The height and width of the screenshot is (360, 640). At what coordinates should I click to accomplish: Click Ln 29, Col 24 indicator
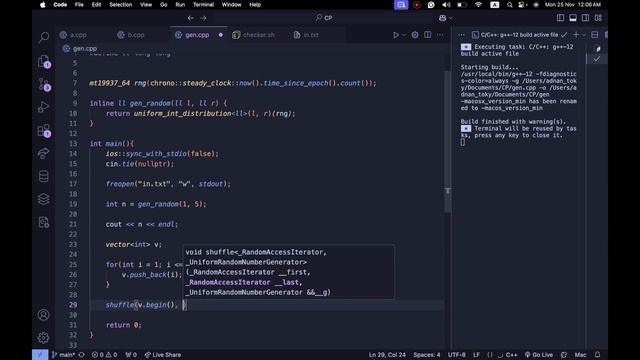[387, 355]
